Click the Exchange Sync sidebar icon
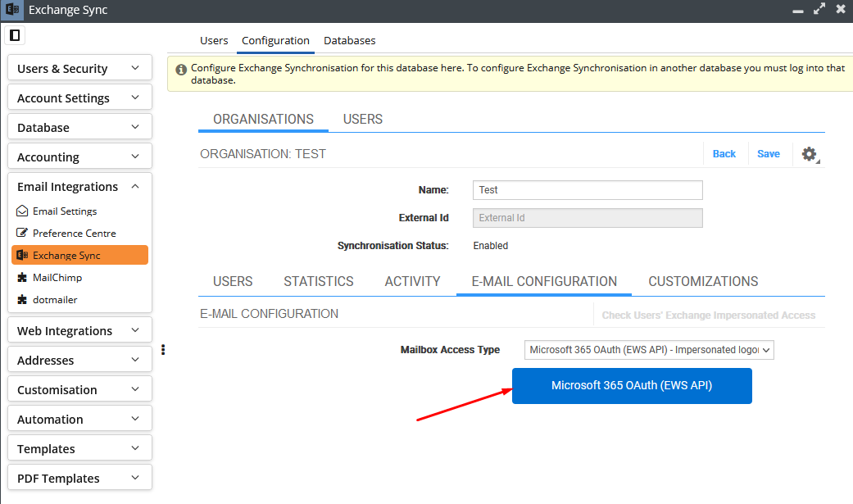This screenshot has height=504, width=853. [22, 255]
